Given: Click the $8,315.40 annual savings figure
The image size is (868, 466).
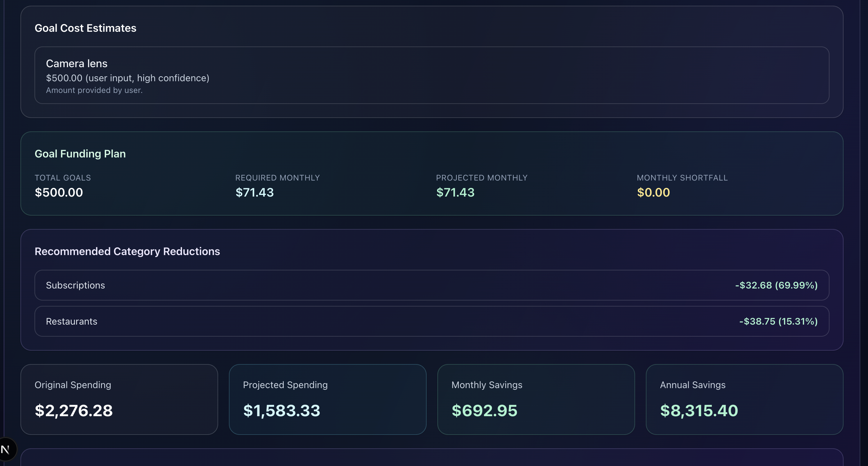Looking at the screenshot, I should pyautogui.click(x=698, y=411).
